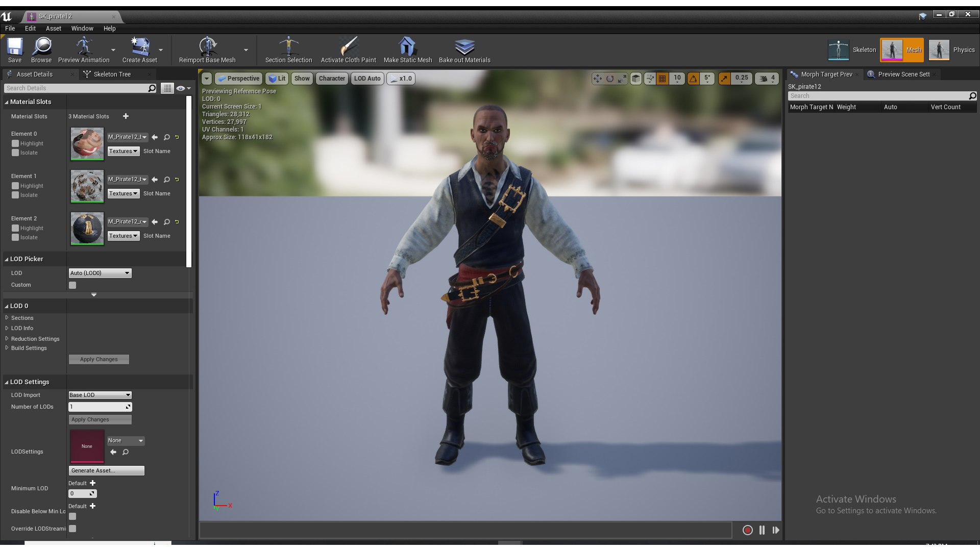Toggle viewport grid snapping icon
Viewport: 980px width, 551px height.
click(x=663, y=79)
